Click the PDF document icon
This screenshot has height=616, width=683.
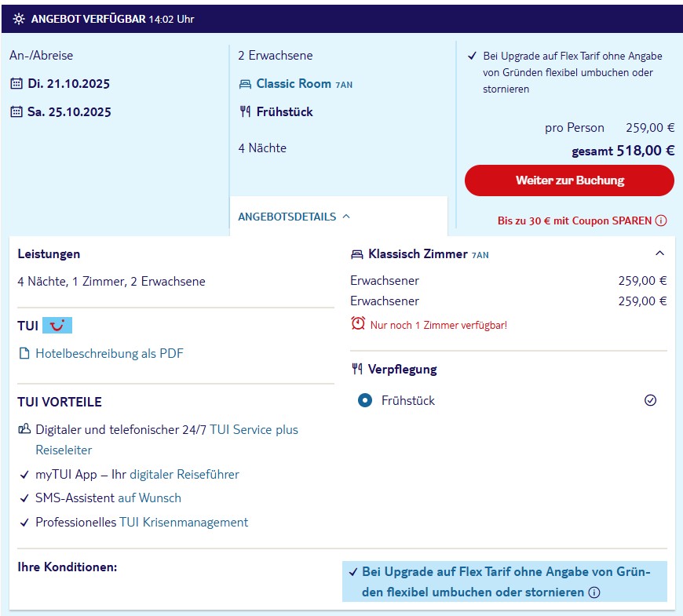24,353
